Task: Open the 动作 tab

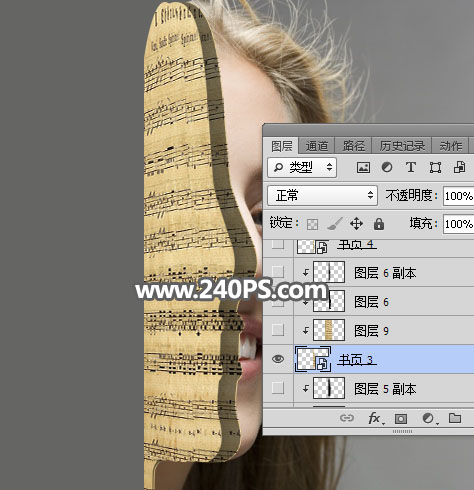Action: 451,146
